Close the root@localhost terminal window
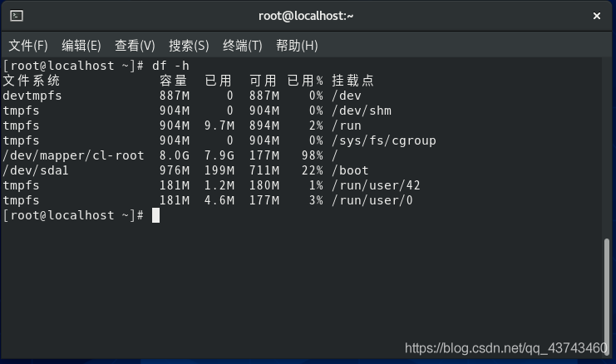 pyautogui.click(x=596, y=16)
